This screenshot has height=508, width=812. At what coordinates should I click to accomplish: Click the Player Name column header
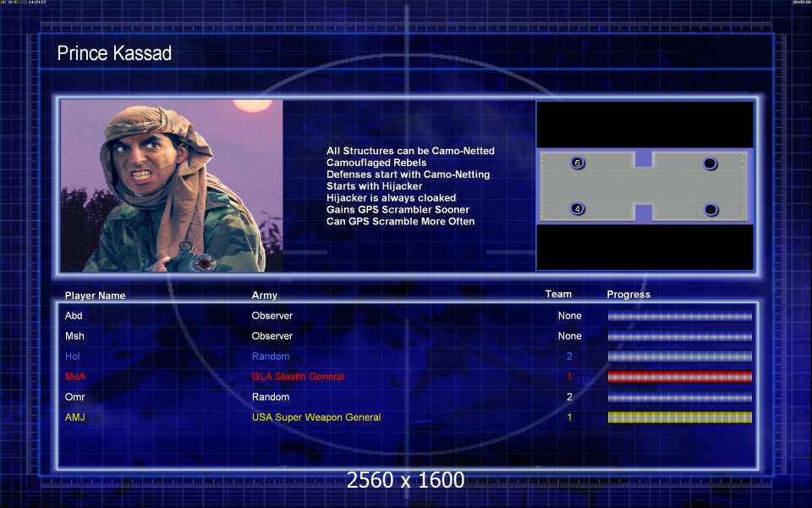[x=96, y=295]
